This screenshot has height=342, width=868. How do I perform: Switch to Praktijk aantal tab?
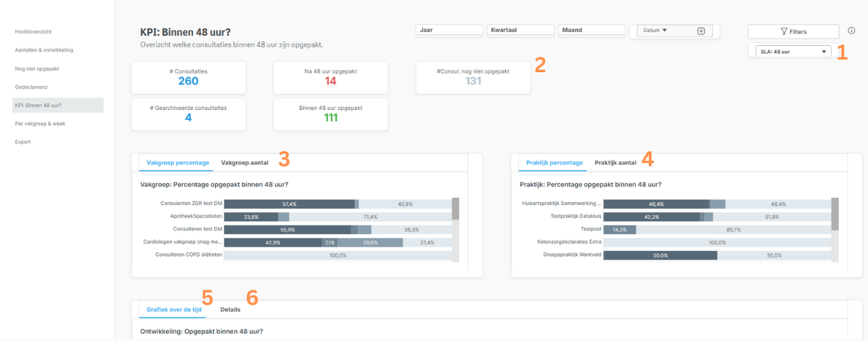[x=615, y=163]
